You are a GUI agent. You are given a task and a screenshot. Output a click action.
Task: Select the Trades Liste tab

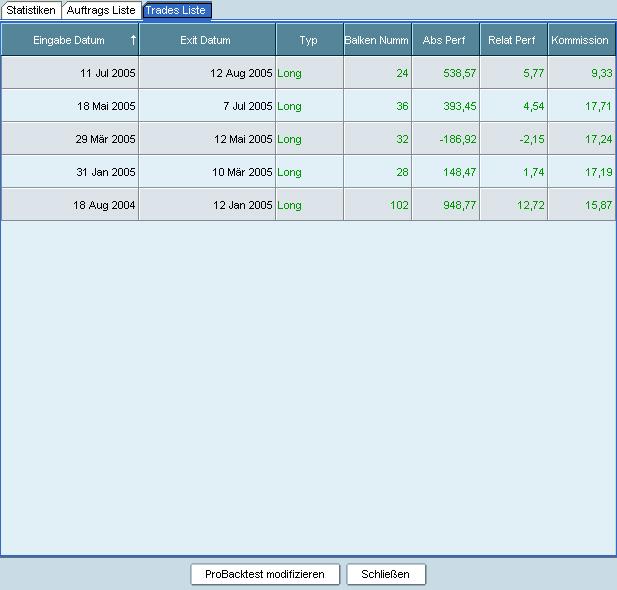[177, 10]
